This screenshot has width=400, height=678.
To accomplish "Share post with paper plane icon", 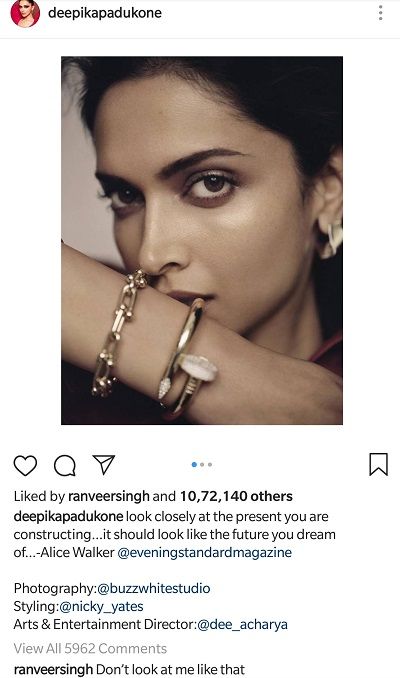I will point(104,465).
